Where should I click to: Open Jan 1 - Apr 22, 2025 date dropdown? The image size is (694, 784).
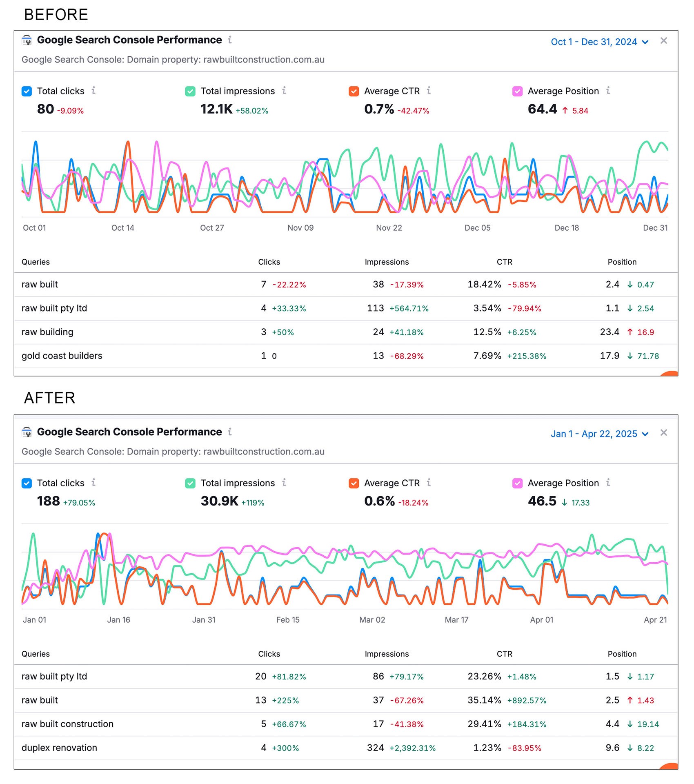[599, 434]
